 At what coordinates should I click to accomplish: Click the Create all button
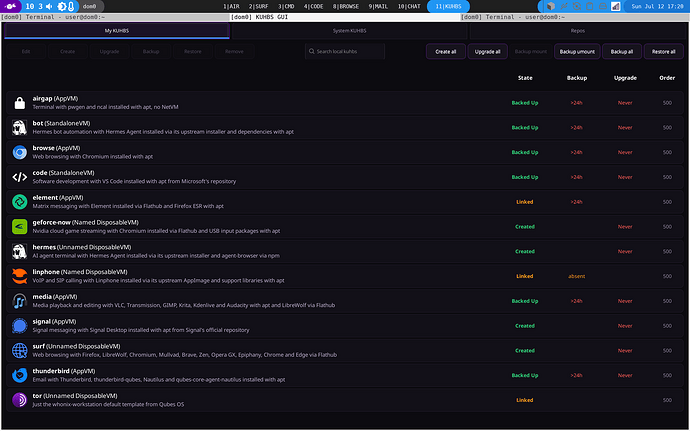445,52
